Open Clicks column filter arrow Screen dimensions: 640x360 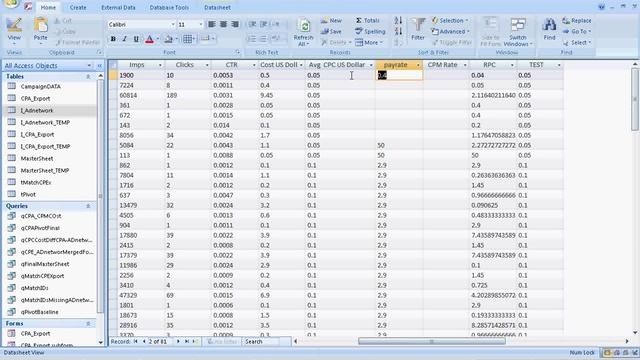(207, 65)
